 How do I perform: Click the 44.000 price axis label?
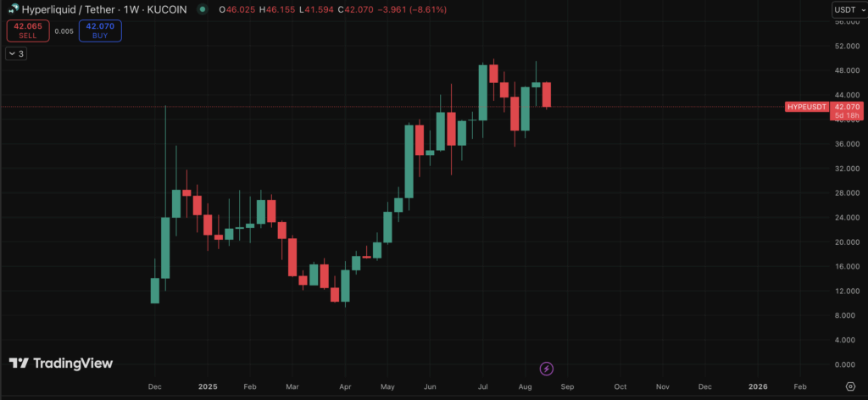click(847, 95)
